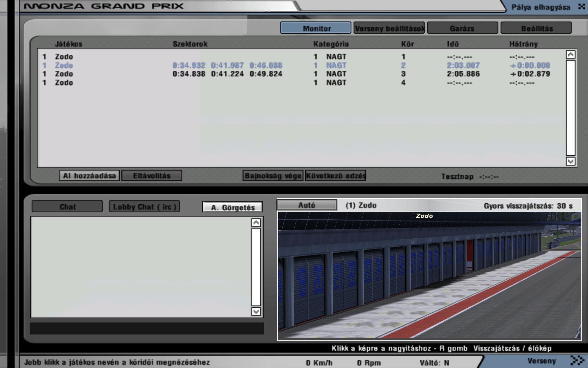
Task: Click the Autó button
Action: 307,205
